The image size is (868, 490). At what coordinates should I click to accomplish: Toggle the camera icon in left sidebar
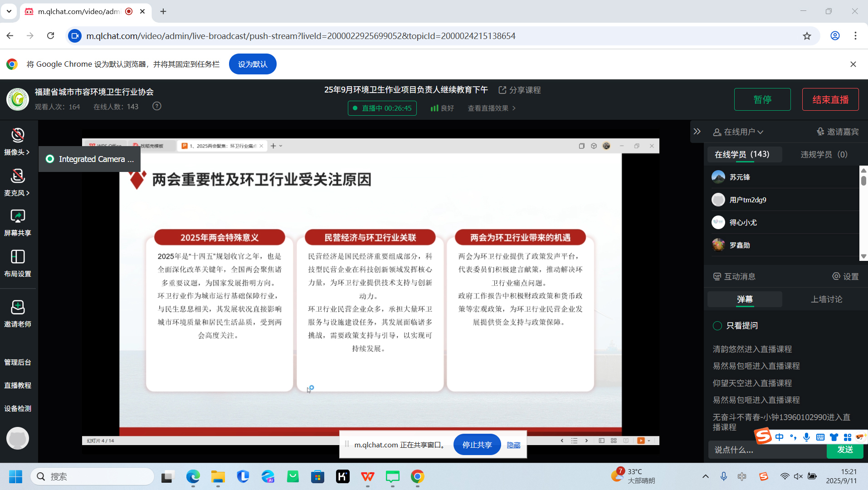click(x=18, y=135)
